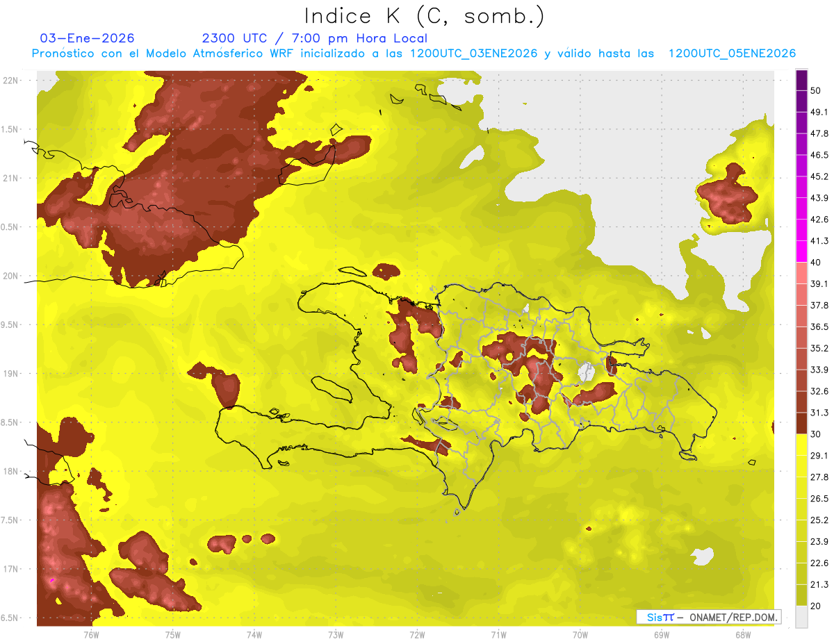The width and height of the screenshot is (834, 644).
Task: Click the "8.5N" latitude tick label
Action: pyautogui.click(x=10, y=422)
